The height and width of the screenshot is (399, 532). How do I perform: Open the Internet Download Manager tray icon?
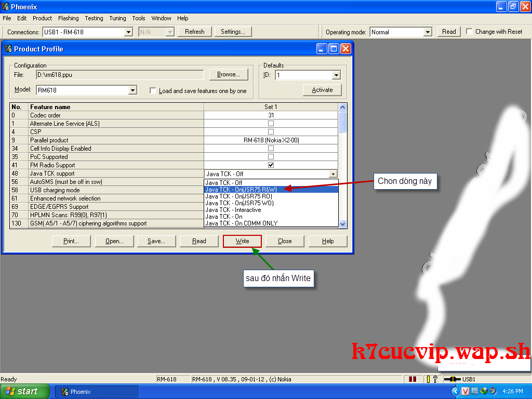click(484, 391)
